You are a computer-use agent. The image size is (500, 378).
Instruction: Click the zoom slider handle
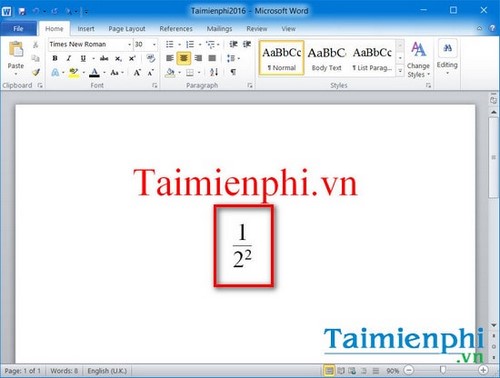[443, 370]
